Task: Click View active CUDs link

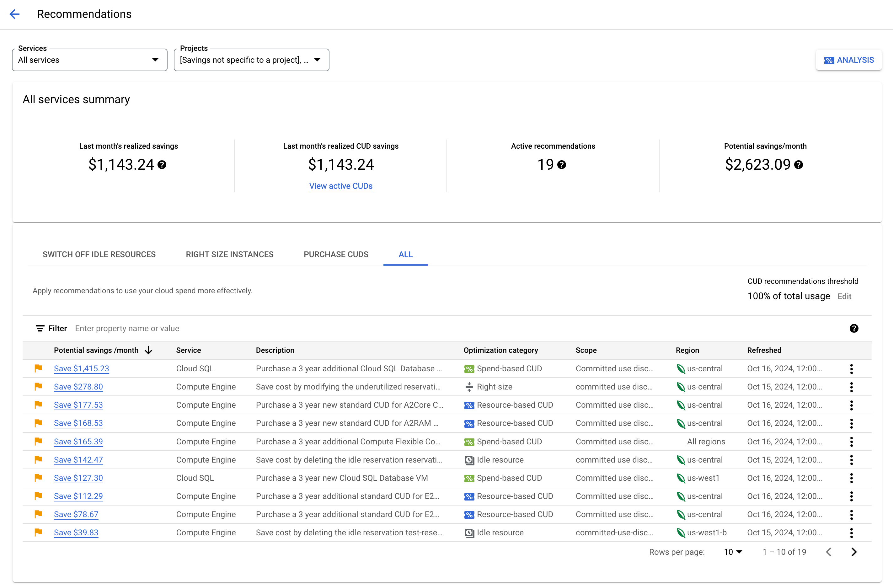Action: click(341, 186)
